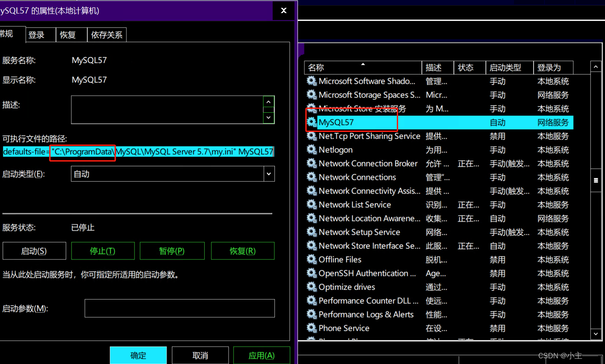Viewport: 605px width, 364px height.
Task: Cancel the dialog with 取消
Action: click(x=200, y=355)
